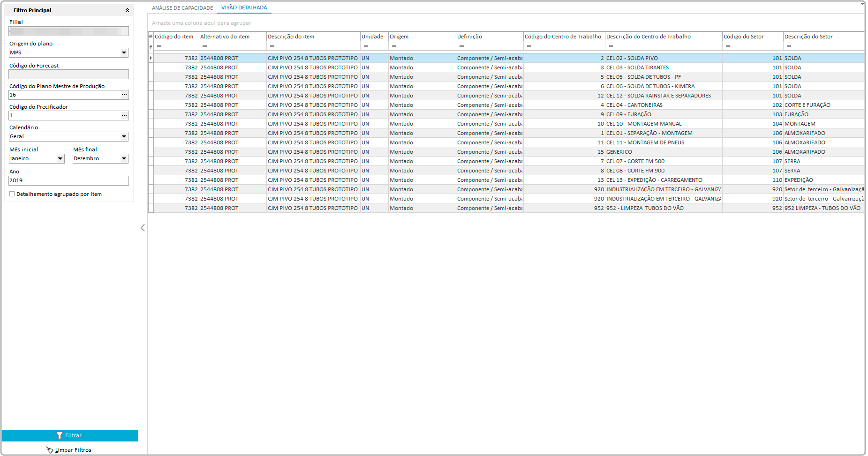Click the filter row funnel icon
868x456 pixels.
point(151,46)
